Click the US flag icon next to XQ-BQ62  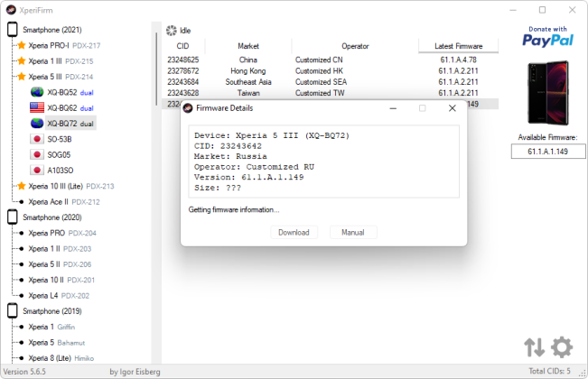pos(37,108)
